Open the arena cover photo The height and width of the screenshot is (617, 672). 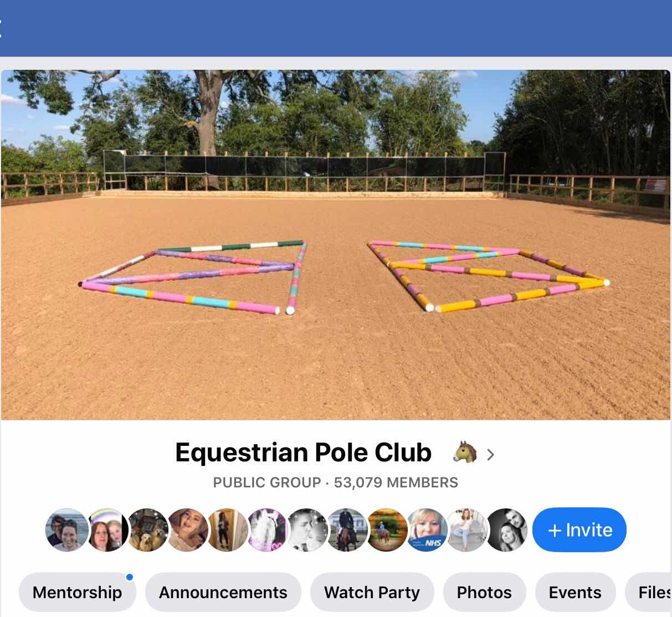(x=336, y=244)
